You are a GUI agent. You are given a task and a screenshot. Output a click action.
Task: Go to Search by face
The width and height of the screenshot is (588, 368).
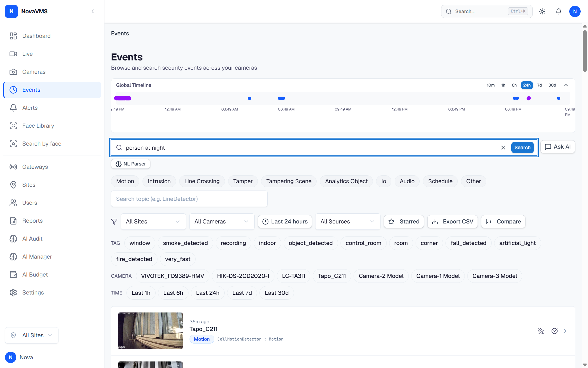coord(52,144)
